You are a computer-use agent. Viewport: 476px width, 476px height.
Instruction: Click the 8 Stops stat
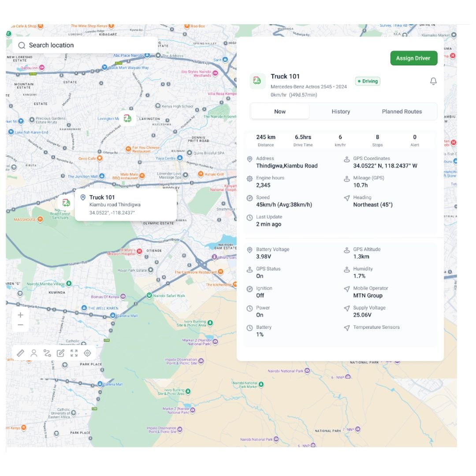pyautogui.click(x=377, y=141)
